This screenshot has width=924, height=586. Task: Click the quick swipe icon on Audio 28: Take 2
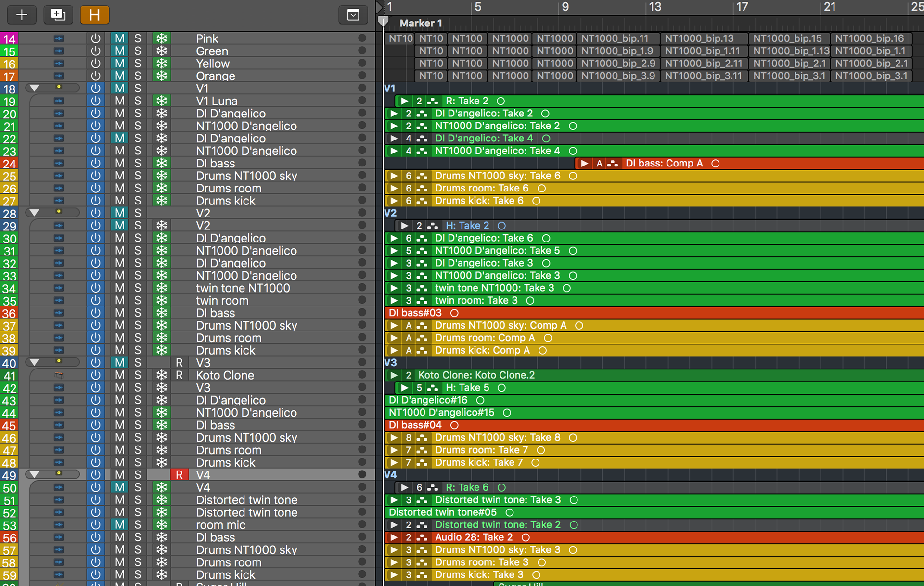422,537
